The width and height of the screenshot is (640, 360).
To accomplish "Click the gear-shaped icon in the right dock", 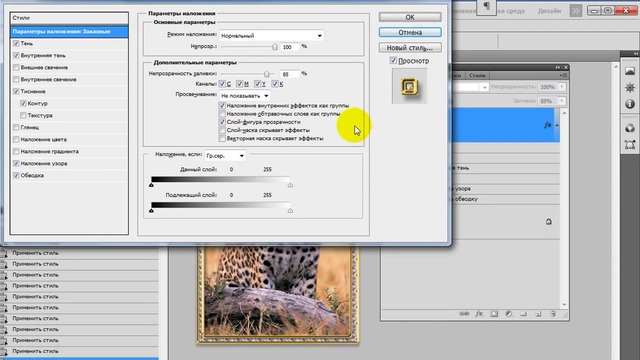I will point(630,88).
